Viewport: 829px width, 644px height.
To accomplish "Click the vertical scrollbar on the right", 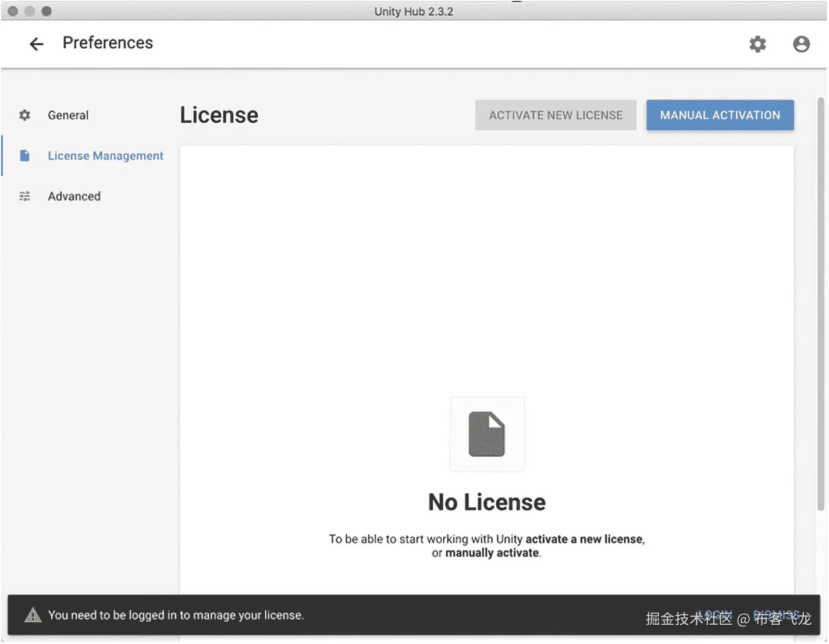I will [821, 304].
